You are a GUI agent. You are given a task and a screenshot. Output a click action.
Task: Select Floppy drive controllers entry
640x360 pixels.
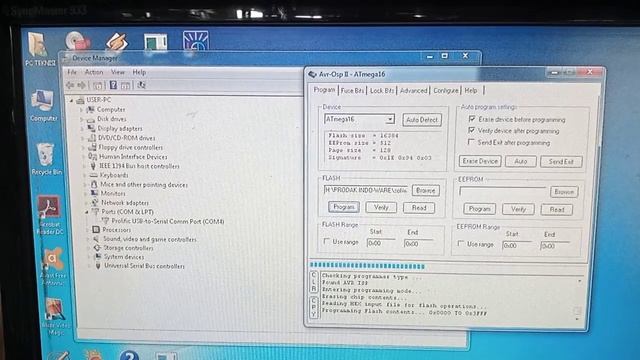click(x=131, y=147)
